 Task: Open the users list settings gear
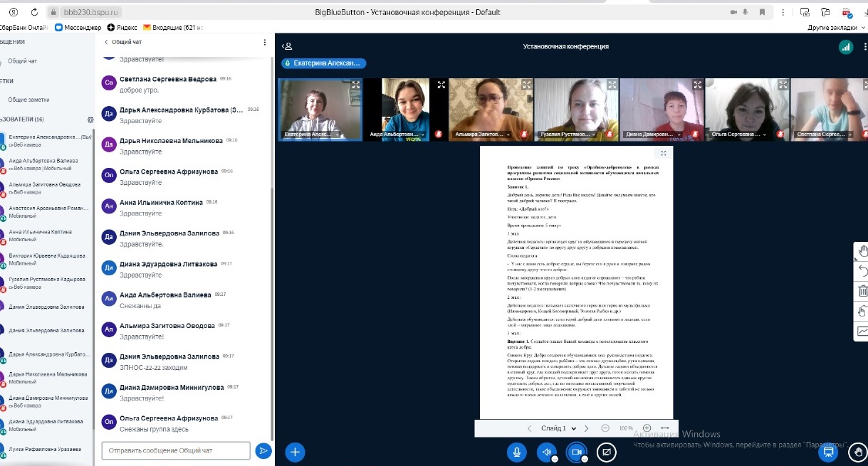pyautogui.click(x=90, y=120)
